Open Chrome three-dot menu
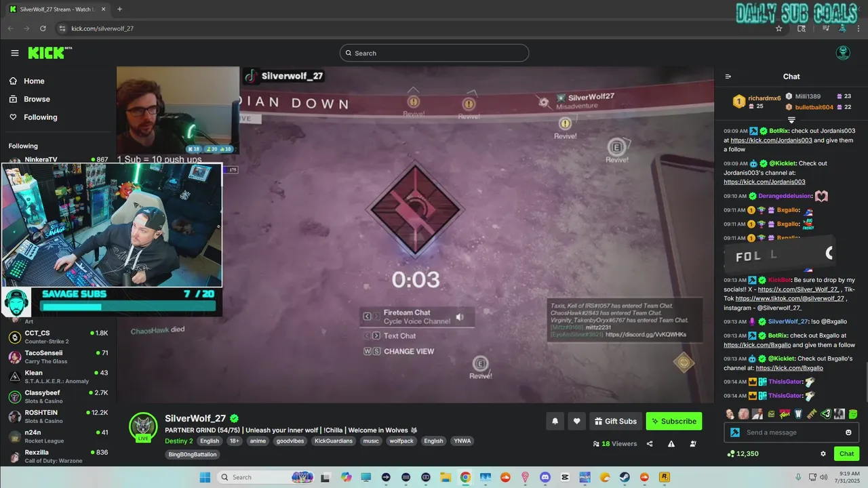868x488 pixels. point(859,28)
